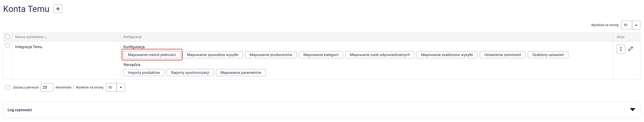Click the Zaznacz pierwsze number input field

[x=47, y=88]
